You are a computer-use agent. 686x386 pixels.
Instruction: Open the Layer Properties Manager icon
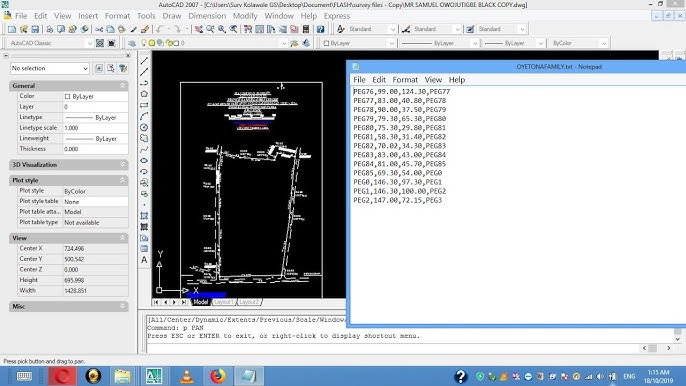tap(132, 43)
